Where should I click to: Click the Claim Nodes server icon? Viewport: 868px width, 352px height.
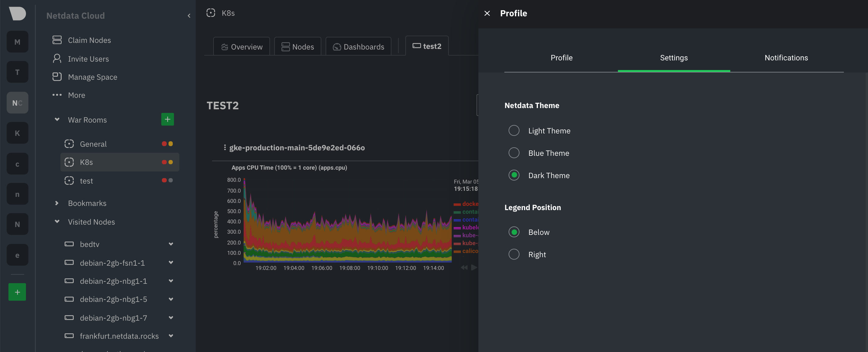(x=57, y=40)
